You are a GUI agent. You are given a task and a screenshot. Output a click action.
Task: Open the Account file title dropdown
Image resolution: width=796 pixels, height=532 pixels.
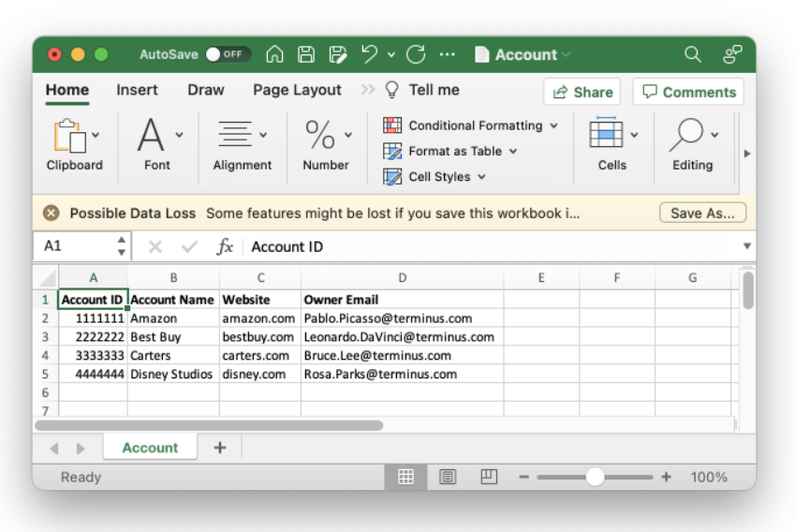(523, 54)
